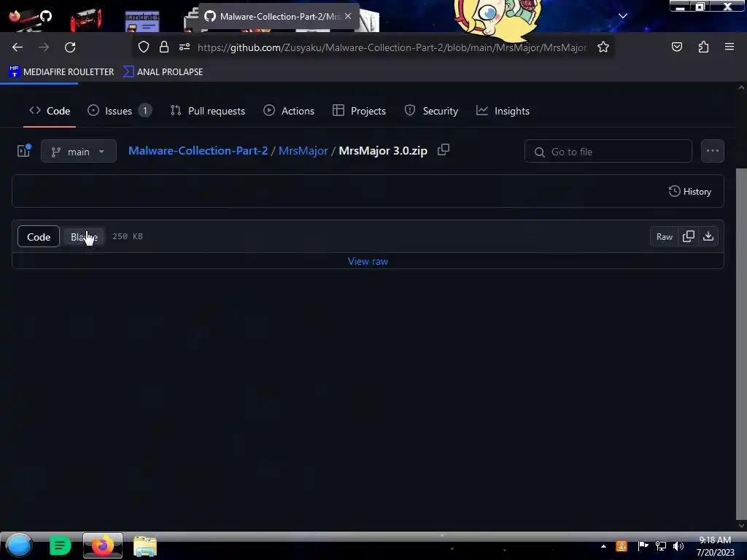Go to the Actions tab
747x560 pixels.
[289, 111]
